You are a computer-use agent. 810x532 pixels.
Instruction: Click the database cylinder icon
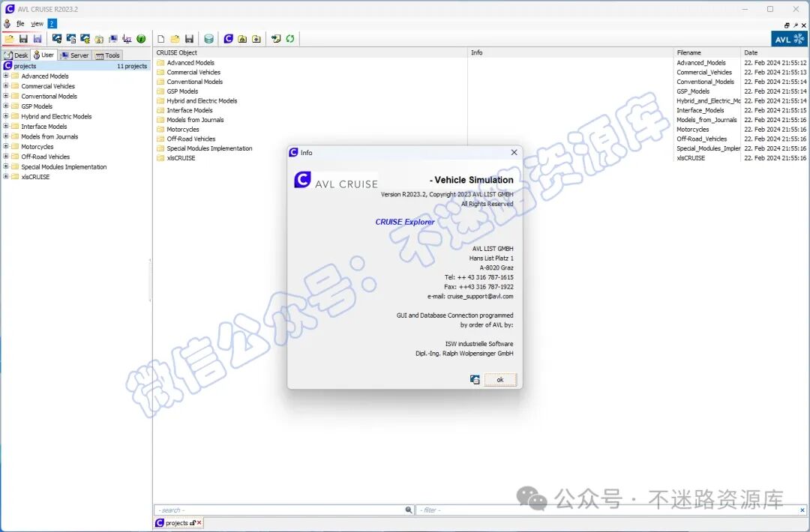point(208,39)
